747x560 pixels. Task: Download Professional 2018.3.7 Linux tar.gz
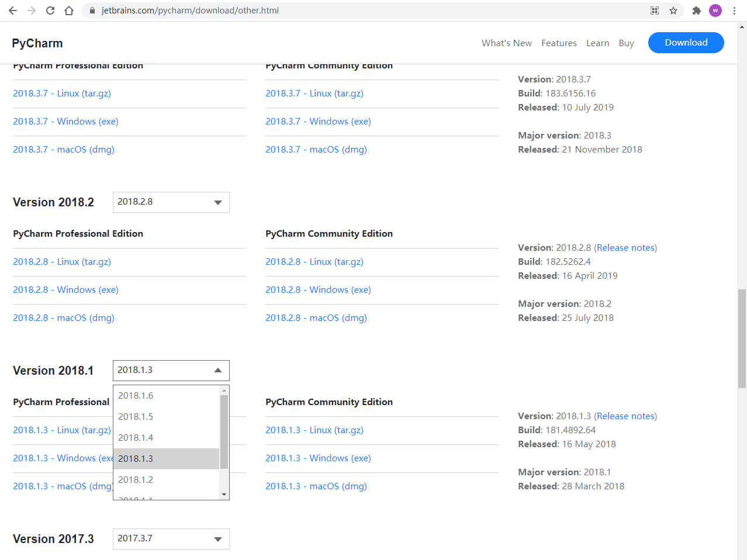(62, 94)
